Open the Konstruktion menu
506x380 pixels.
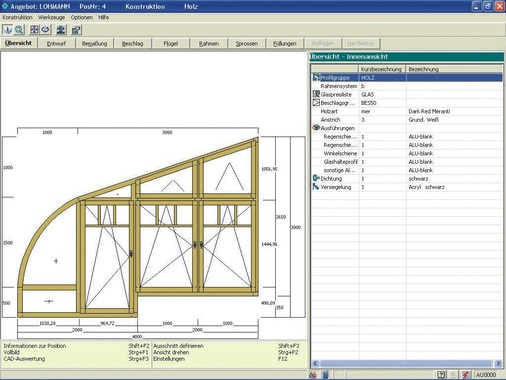17,17
